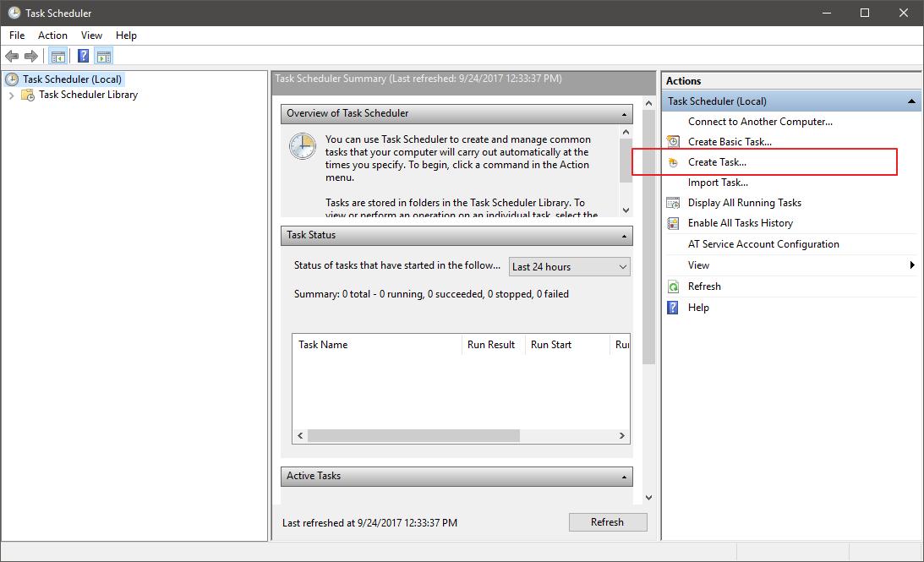Toggle the Show/Hide Action Pane toolbar icon

coord(104,57)
